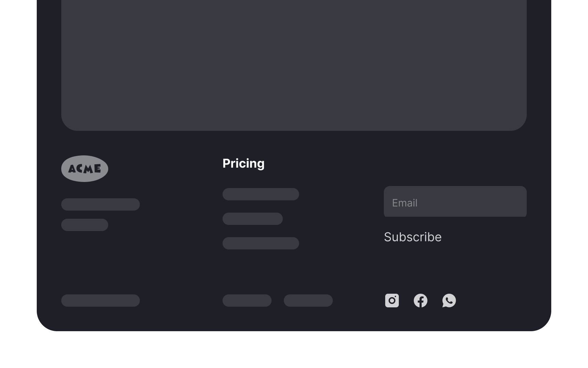Click the tagline bar below the logo
The width and height of the screenshot is (588, 368).
tap(100, 205)
